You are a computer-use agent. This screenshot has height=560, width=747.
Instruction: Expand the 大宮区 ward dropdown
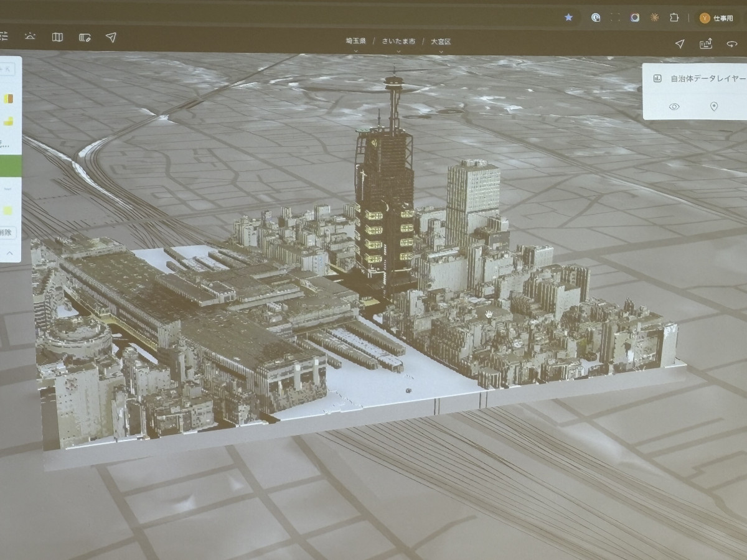441,42
